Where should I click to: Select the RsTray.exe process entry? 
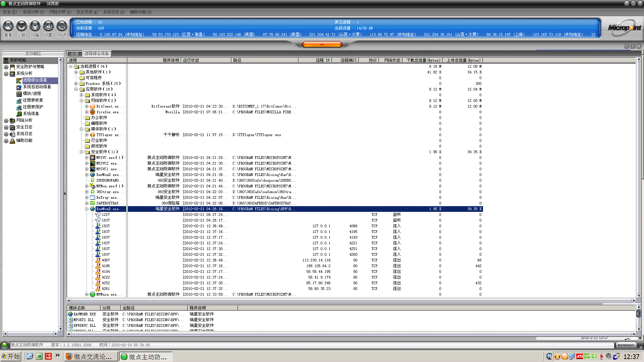[x=110, y=198]
